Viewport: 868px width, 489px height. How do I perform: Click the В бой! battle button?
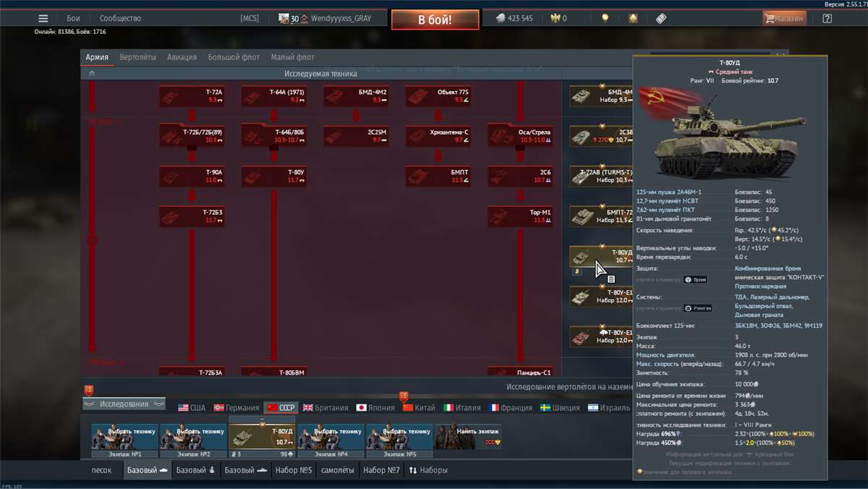(x=435, y=20)
